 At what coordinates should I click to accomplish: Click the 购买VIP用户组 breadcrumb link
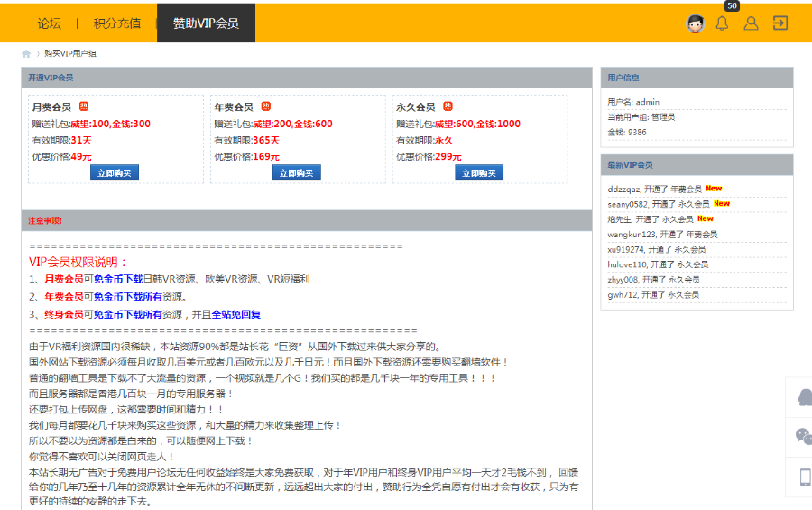(x=69, y=53)
